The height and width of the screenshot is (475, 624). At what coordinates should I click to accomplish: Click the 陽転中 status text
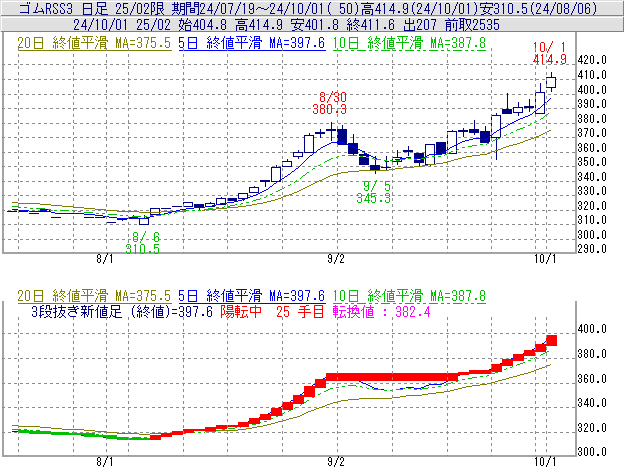[x=241, y=311]
